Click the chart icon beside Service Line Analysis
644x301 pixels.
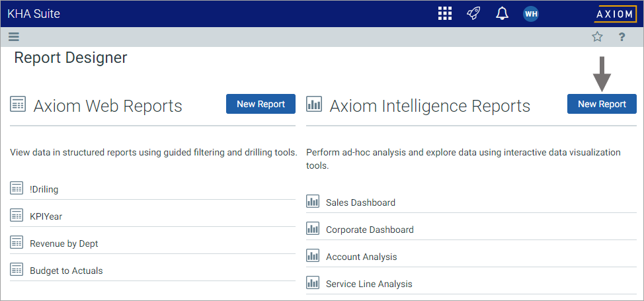313,283
